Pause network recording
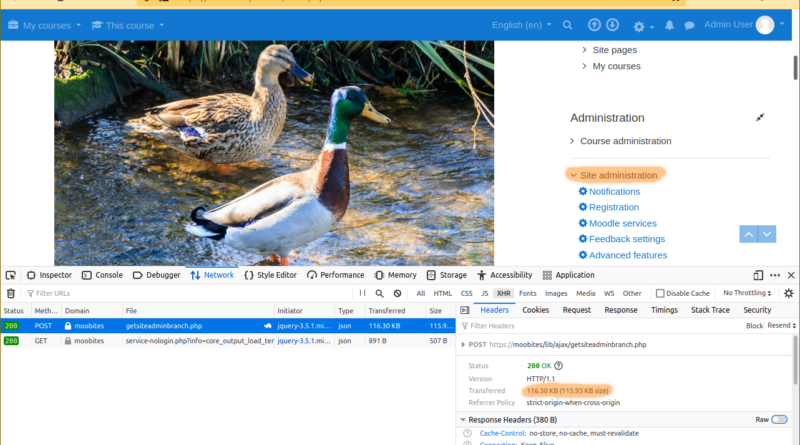Image resolution: width=800 pixels, height=445 pixels. point(362,293)
